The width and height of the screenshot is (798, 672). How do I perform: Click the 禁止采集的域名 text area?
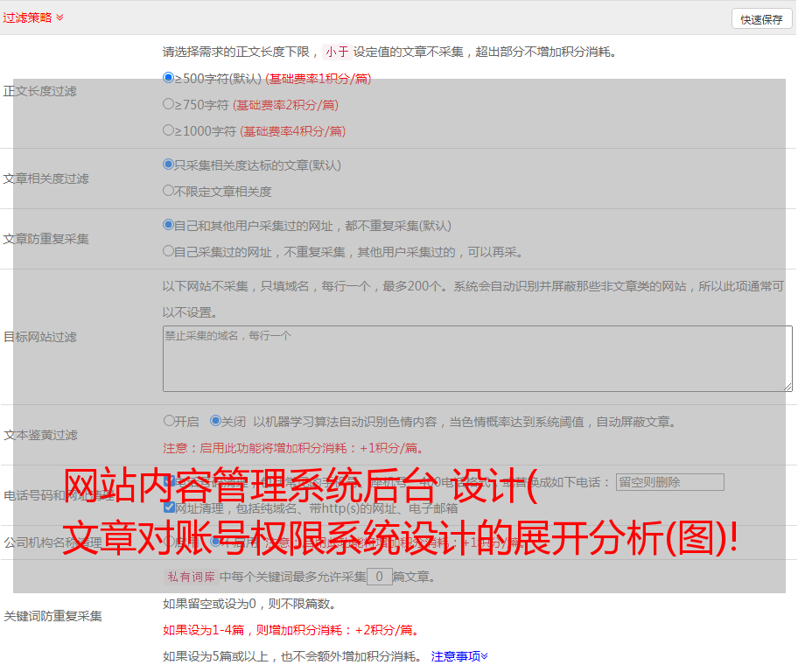(477, 359)
